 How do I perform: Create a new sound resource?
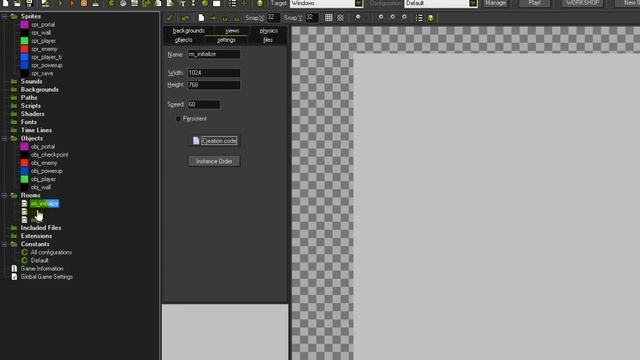tap(123, 4)
